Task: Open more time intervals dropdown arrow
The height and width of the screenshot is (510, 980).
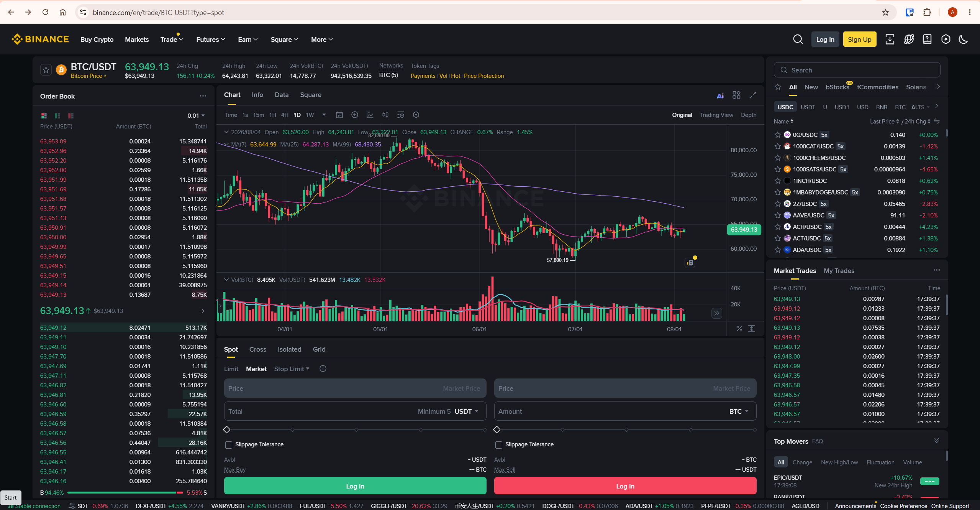Action: click(324, 115)
